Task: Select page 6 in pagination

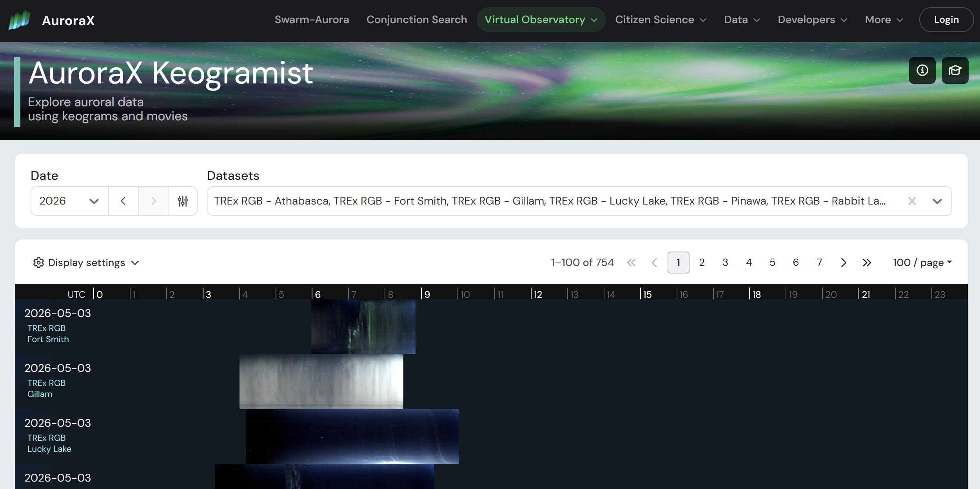Action: pyautogui.click(x=796, y=263)
